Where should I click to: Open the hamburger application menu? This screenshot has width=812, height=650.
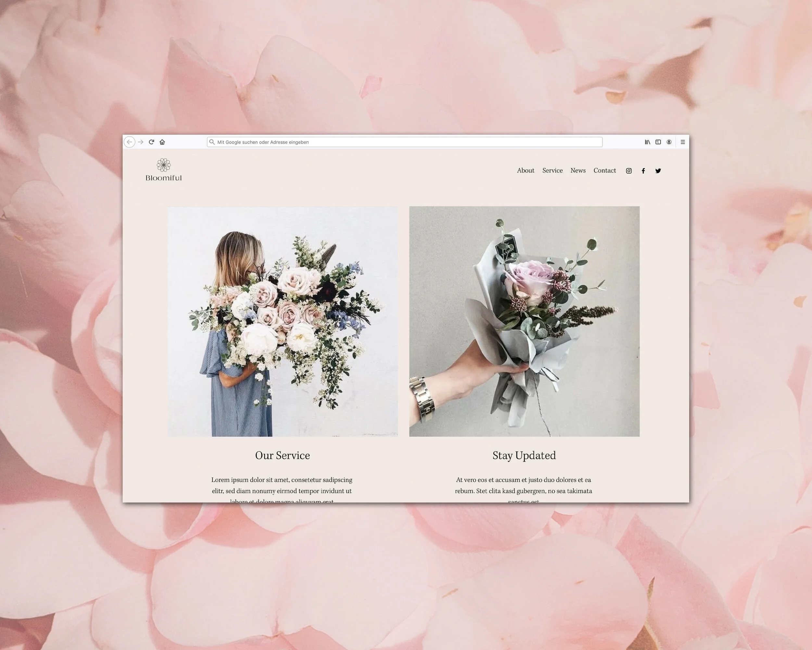click(682, 142)
